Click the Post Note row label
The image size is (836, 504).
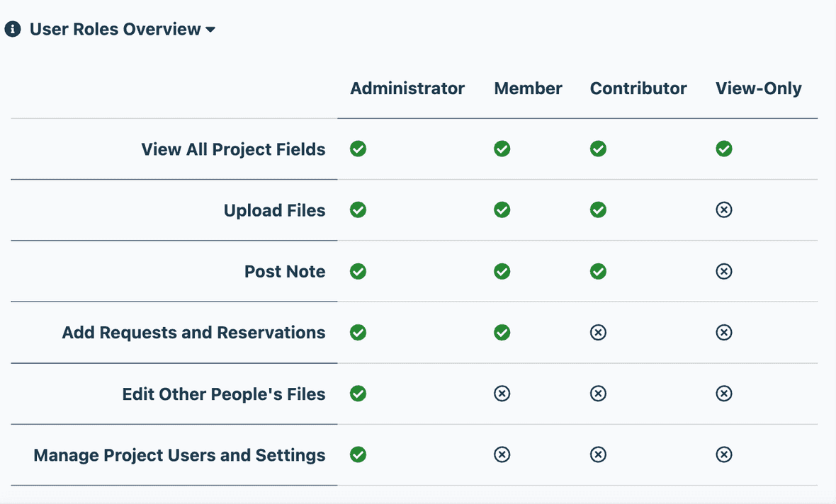[285, 271]
